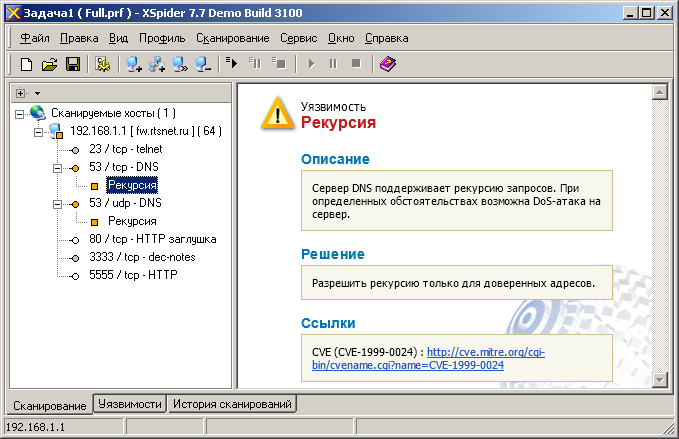Open the Окно menu
679x439 pixels.
(341, 38)
